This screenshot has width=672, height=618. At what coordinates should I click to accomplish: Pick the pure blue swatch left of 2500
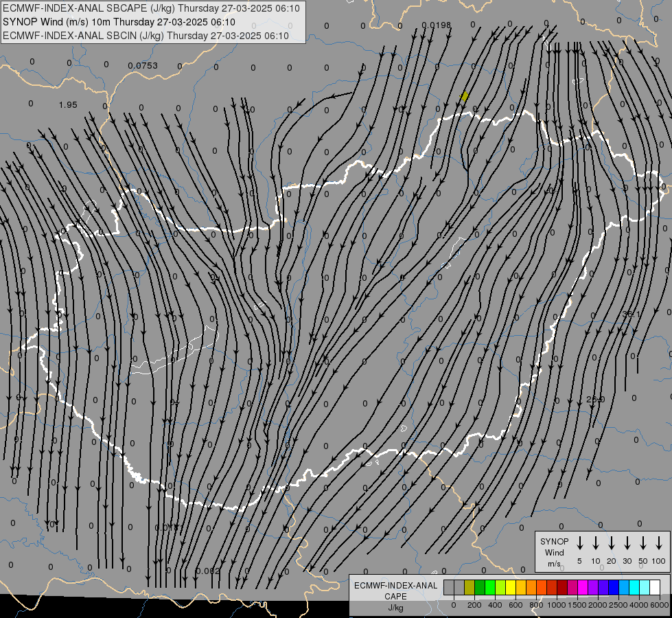[x=614, y=587]
